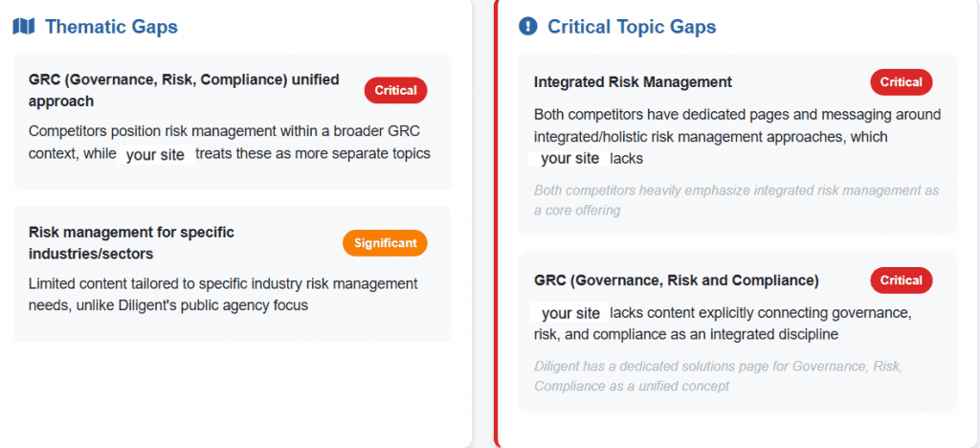Image resolution: width=980 pixels, height=448 pixels.
Task: Click the orange Significant badge
Action: tap(385, 243)
